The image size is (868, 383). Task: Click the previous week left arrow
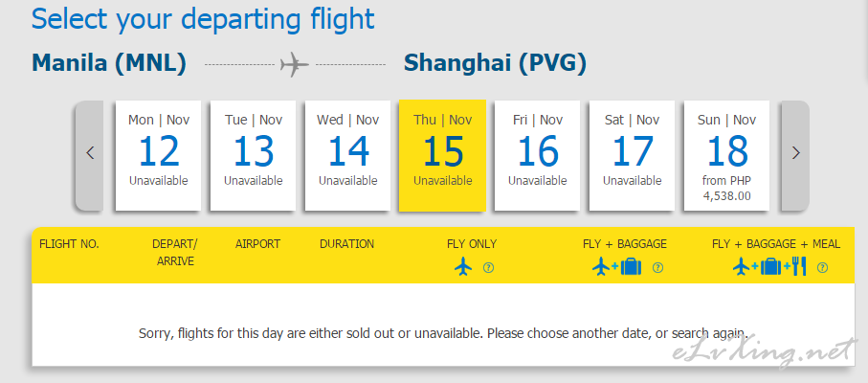click(x=90, y=155)
